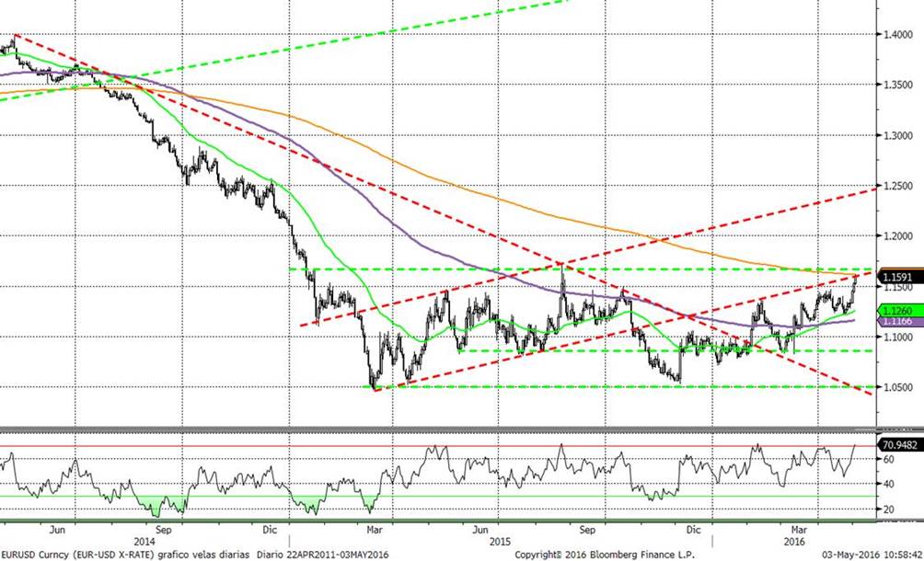Click the 1.1591 current price label
924x561 pixels.
pyautogui.click(x=900, y=276)
